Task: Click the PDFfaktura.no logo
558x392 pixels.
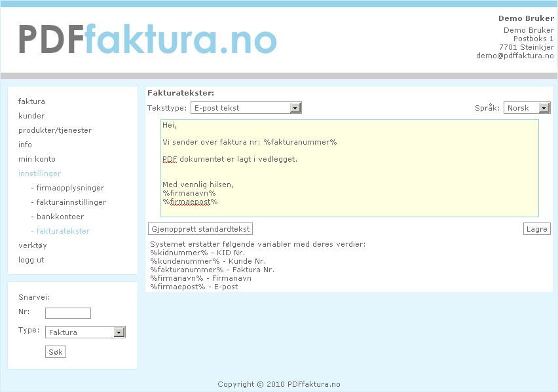Action: coord(147,39)
